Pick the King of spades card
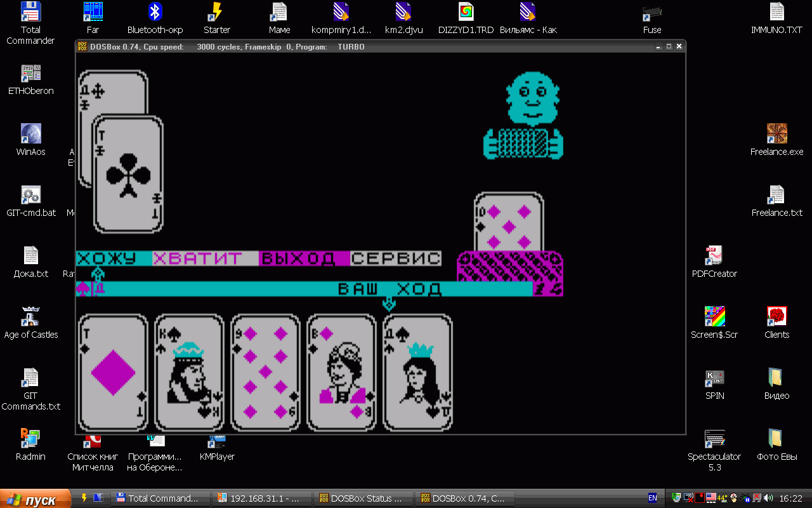 click(189, 372)
